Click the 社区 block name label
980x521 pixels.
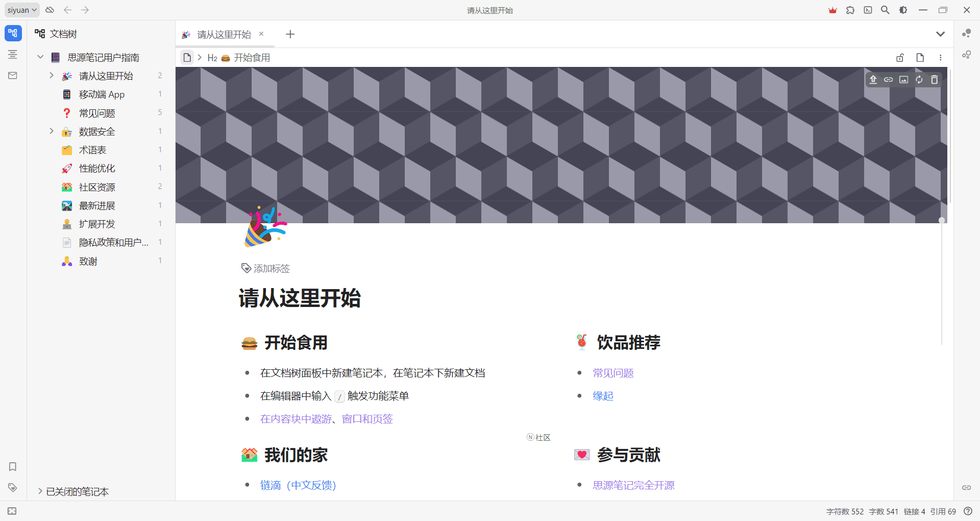coord(538,437)
